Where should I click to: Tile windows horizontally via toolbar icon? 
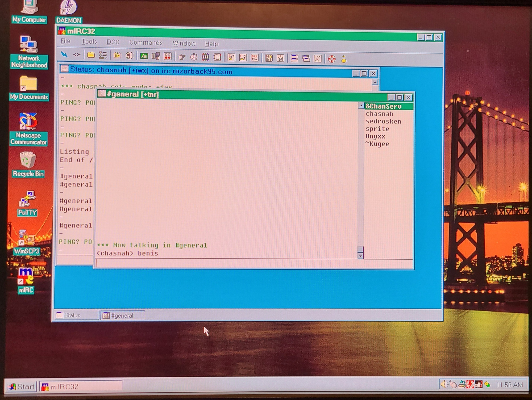(x=294, y=58)
